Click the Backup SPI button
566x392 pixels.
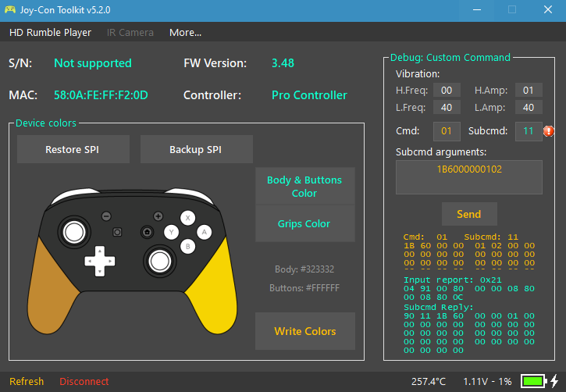[197, 149]
